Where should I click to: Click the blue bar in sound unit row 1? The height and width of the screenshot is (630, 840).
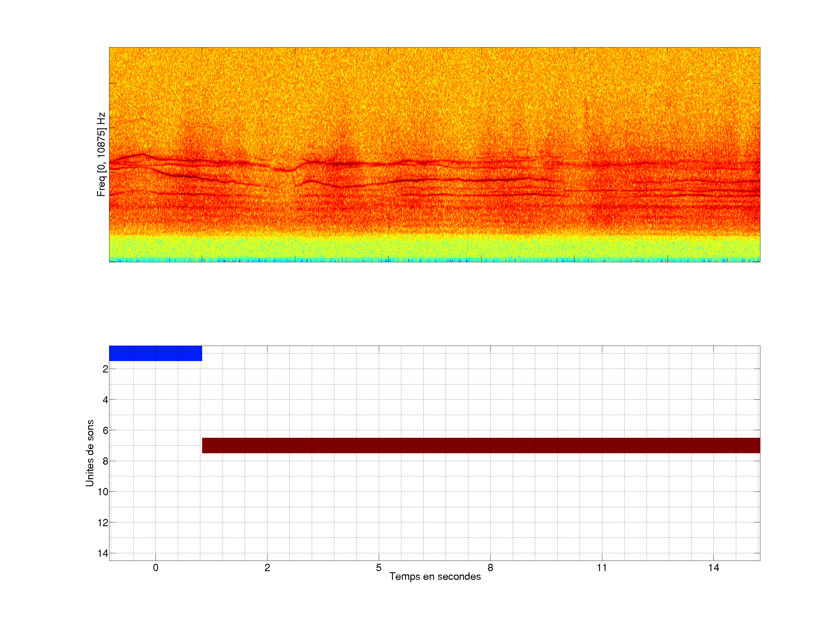point(155,353)
